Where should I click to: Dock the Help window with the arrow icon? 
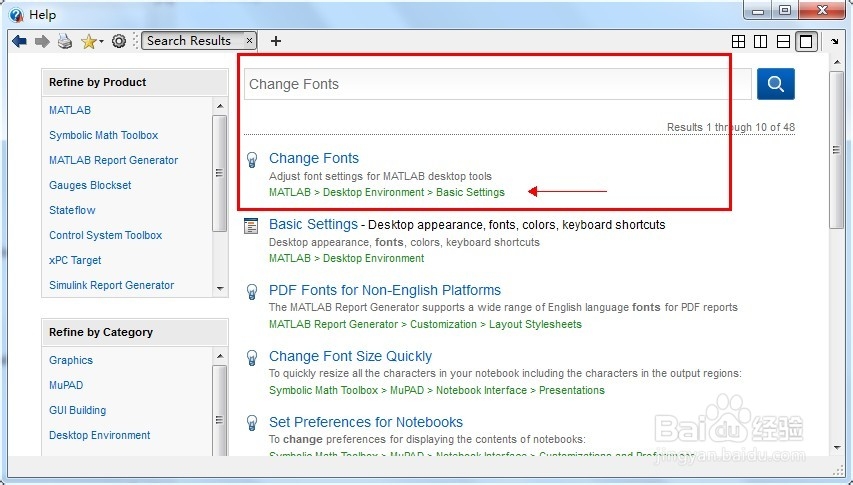[x=835, y=41]
